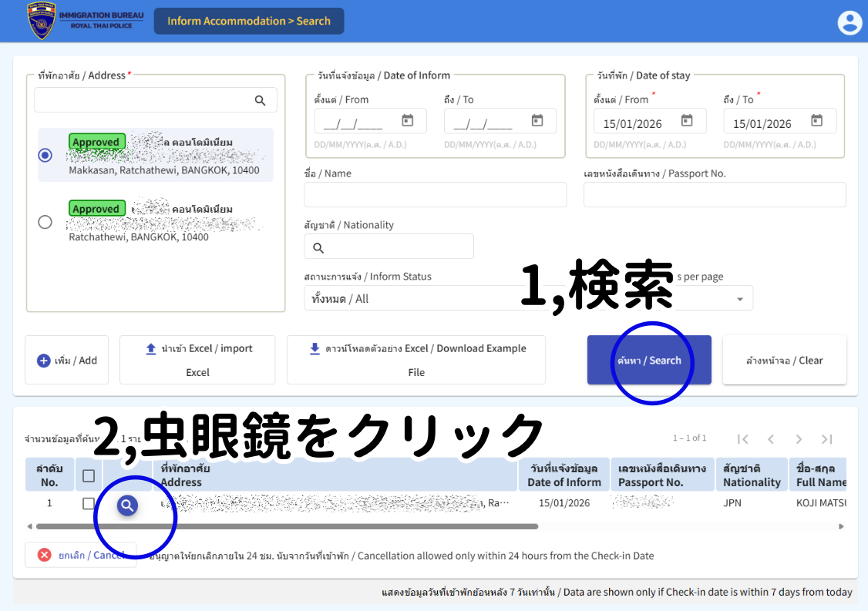Toggle the select-all checkbox in table header
This screenshot has width=868, height=611.
89,475
